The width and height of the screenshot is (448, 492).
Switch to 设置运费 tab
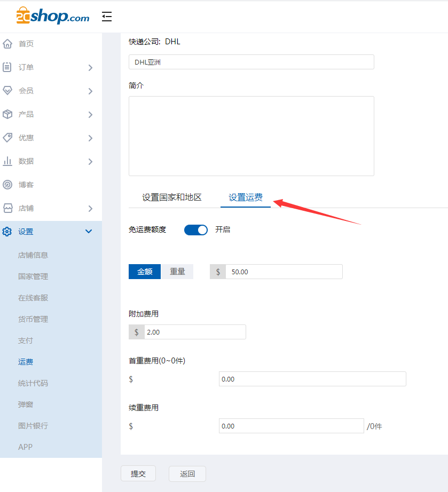point(246,197)
